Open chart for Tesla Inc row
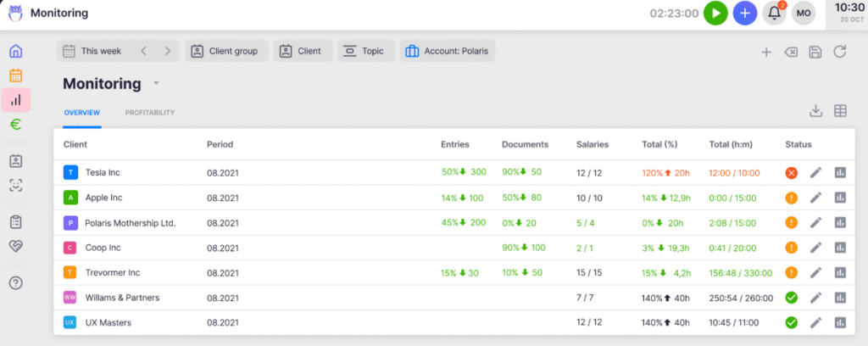This screenshot has height=346, width=868. 840,173
